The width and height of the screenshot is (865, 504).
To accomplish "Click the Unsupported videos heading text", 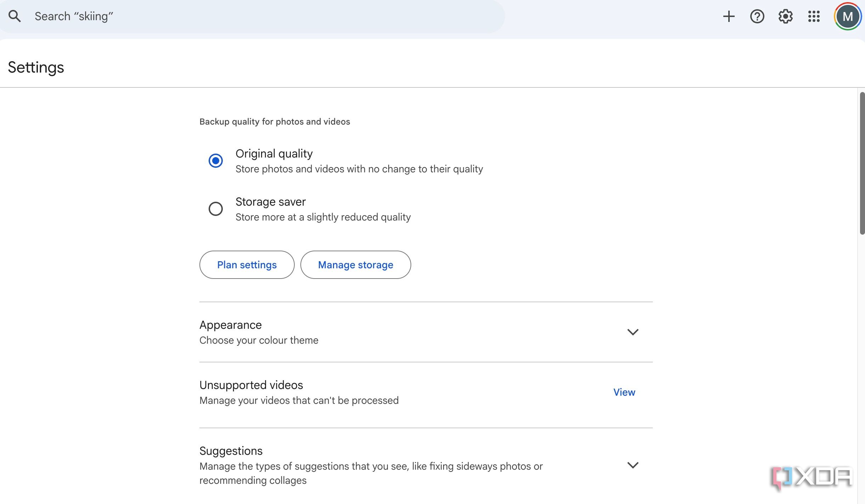I will (251, 385).
